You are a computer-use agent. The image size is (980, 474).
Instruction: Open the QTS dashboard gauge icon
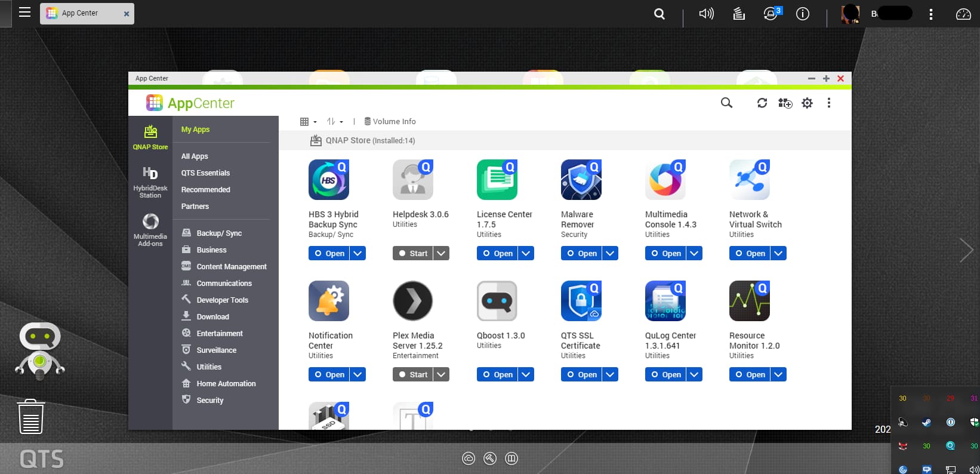pos(963,14)
